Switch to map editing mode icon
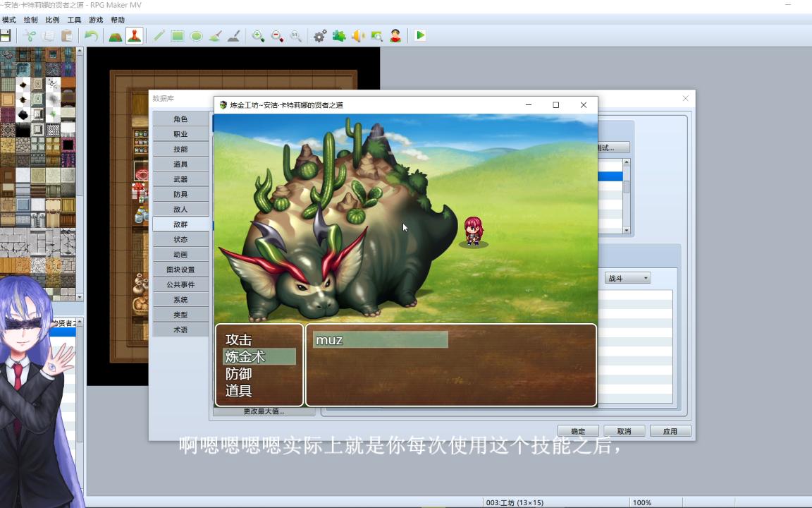Viewport: 812px width, 508px height. [x=115, y=35]
